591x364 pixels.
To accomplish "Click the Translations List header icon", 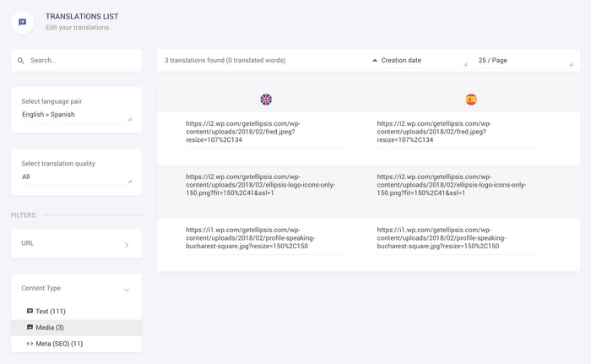I will click(23, 22).
